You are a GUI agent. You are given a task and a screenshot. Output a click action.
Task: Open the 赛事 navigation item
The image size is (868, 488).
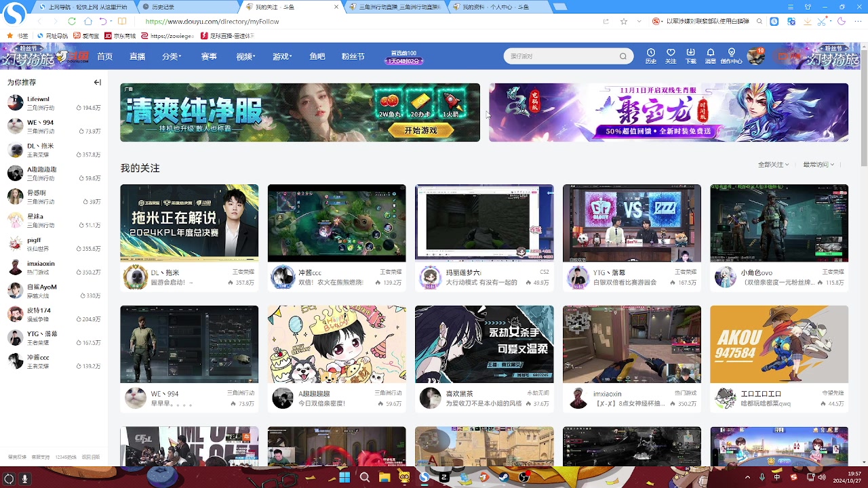click(x=209, y=56)
